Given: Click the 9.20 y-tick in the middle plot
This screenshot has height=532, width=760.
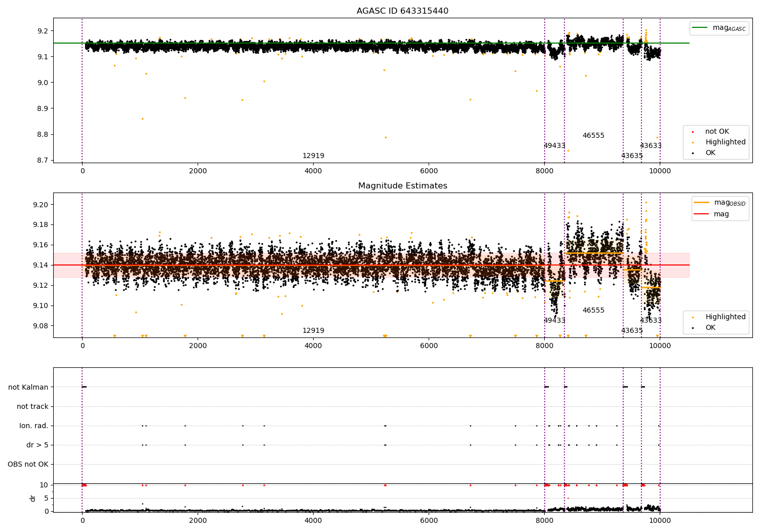Looking at the screenshot, I should pos(41,205).
